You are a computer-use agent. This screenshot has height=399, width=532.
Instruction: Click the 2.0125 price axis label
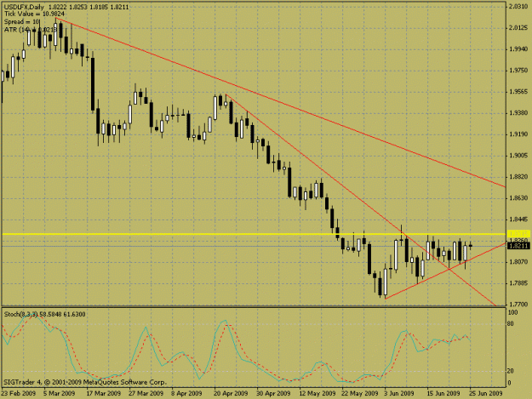coord(518,28)
